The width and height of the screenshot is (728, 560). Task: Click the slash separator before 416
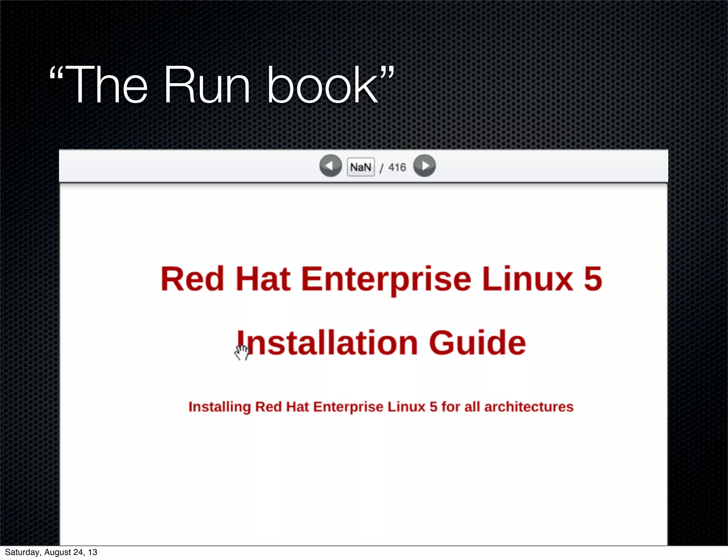click(x=381, y=168)
